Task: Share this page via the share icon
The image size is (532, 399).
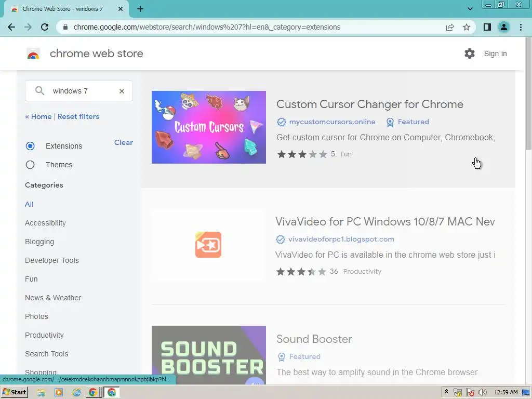Action: 450,27
